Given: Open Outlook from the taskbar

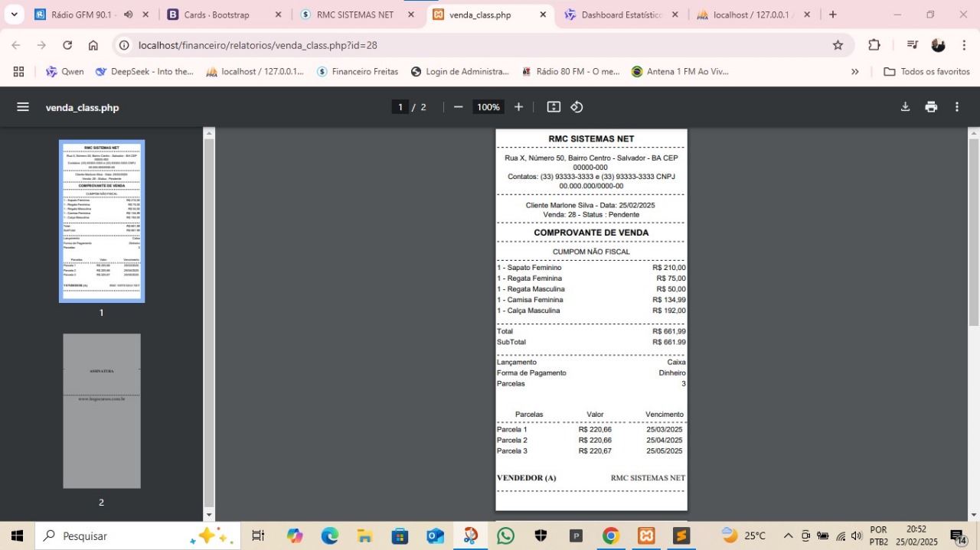Looking at the screenshot, I should [435, 535].
